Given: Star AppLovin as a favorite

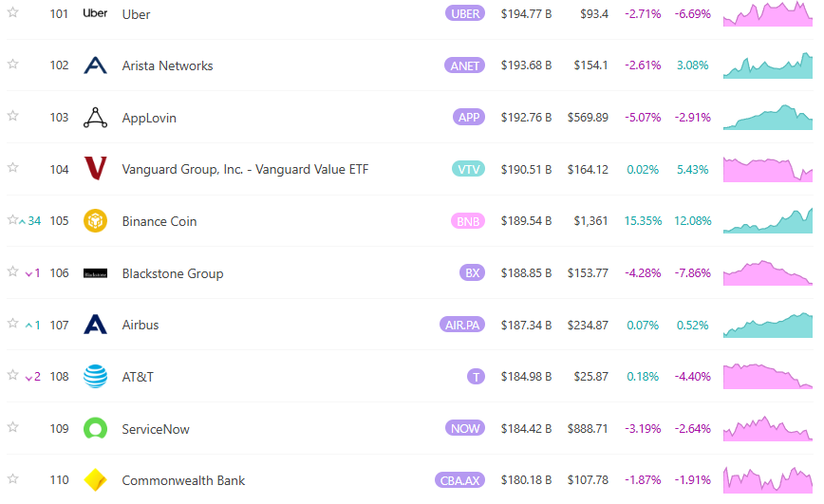Looking at the screenshot, I should (x=13, y=116).
